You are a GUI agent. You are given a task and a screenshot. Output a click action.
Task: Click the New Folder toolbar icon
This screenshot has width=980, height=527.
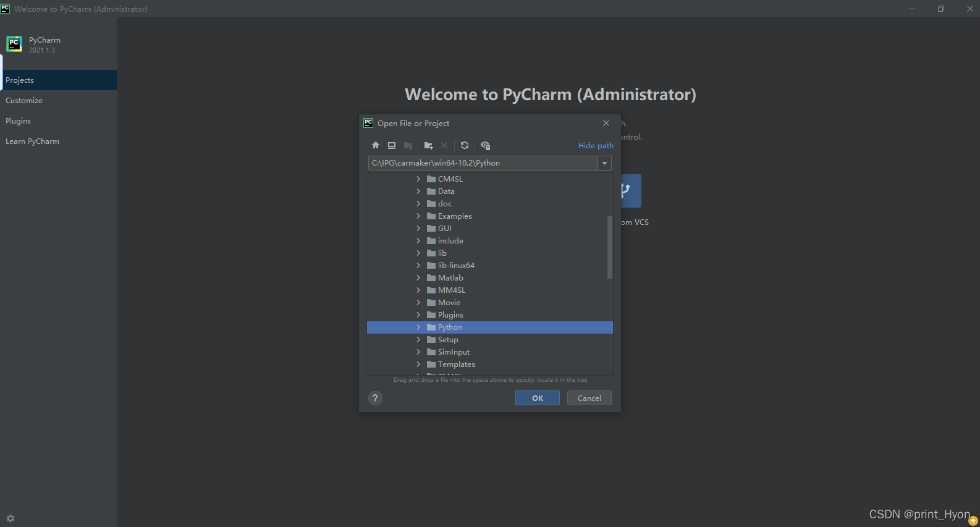pyautogui.click(x=429, y=146)
